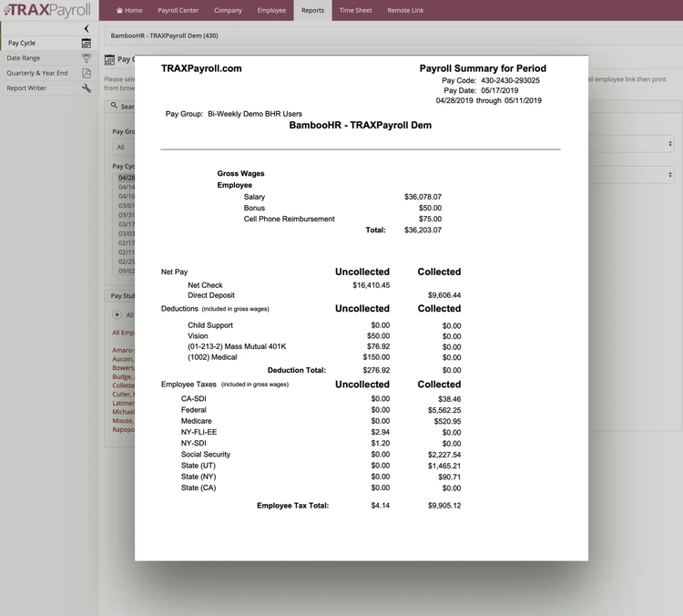This screenshot has height=616, width=683.
Task: Click the Direct Deposit amount $9,606.44
Action: (x=443, y=295)
